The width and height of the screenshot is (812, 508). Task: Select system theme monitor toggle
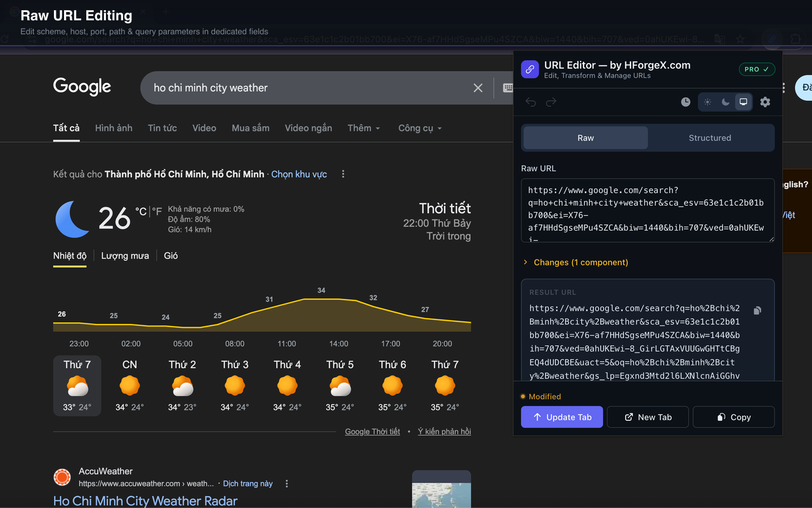(x=743, y=102)
